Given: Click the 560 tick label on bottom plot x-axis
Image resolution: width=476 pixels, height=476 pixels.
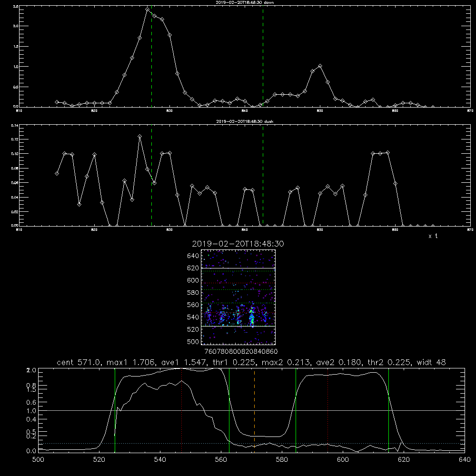Looking at the screenshot, I should tap(221, 460).
